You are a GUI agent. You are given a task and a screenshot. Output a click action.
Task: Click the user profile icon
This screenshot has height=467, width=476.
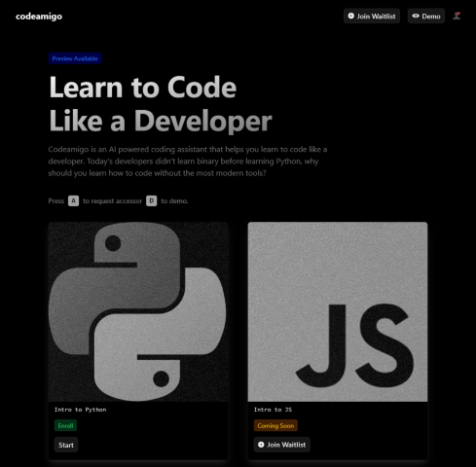[x=457, y=16]
